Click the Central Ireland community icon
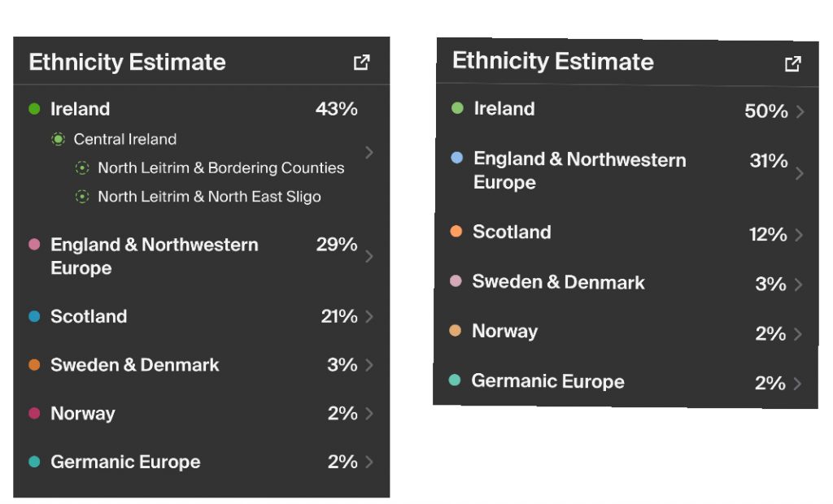 [59, 140]
